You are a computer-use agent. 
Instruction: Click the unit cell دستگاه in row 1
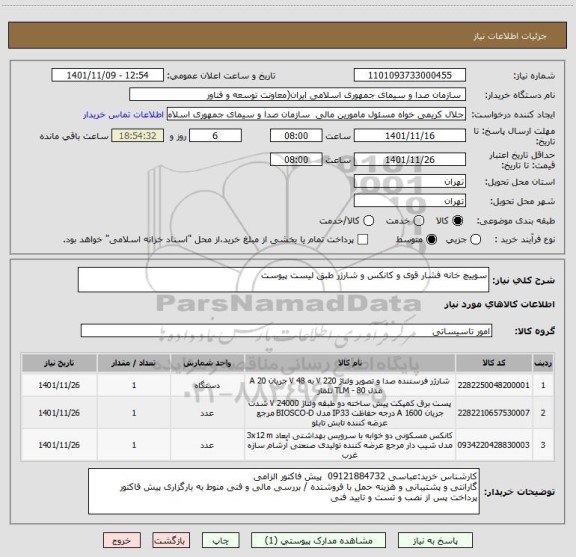[207, 385]
